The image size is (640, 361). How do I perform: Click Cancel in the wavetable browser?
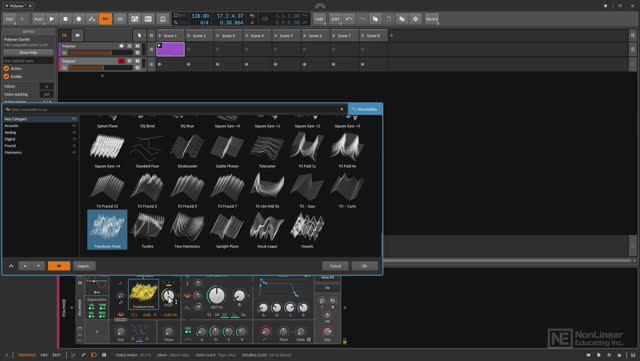[335, 266]
